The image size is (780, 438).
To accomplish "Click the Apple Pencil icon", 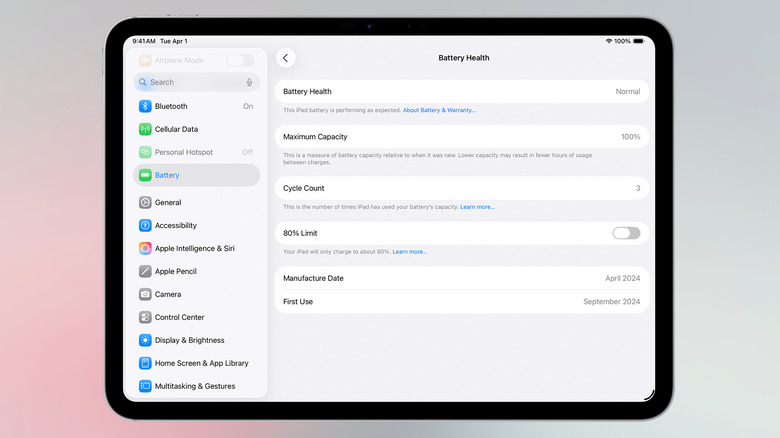I will [x=145, y=271].
